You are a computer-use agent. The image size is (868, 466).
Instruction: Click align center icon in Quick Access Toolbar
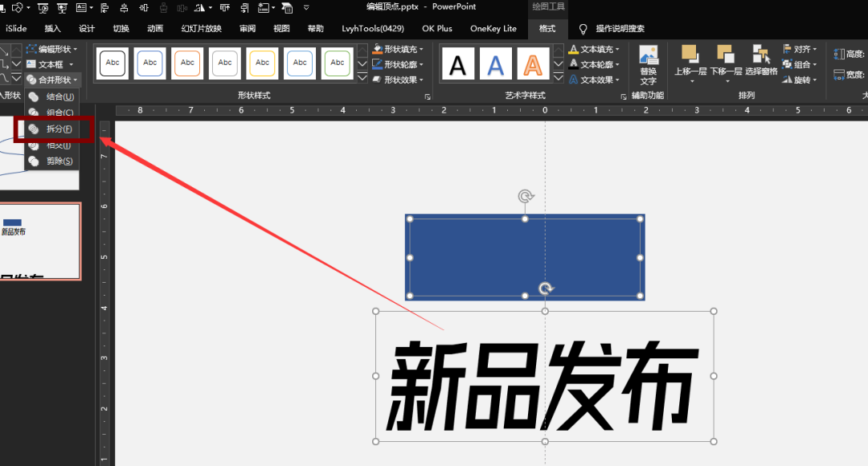(x=124, y=8)
